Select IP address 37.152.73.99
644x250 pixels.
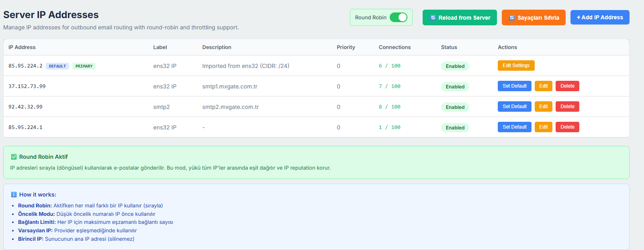(x=27, y=86)
